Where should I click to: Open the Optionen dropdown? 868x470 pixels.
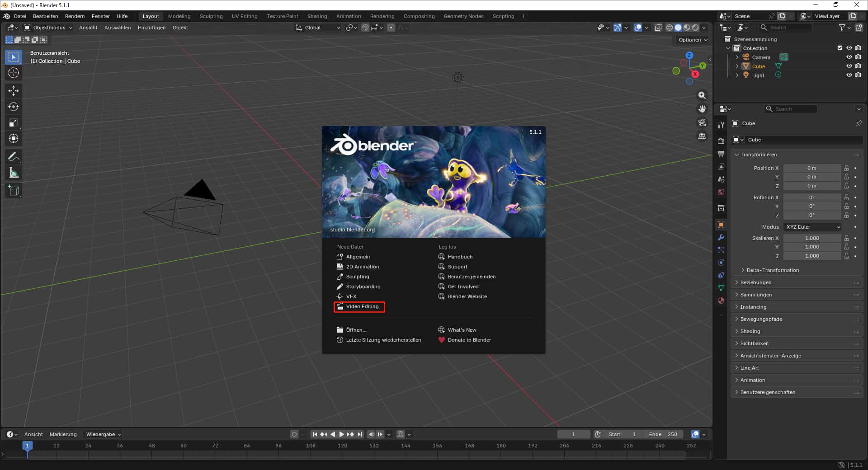[693, 40]
